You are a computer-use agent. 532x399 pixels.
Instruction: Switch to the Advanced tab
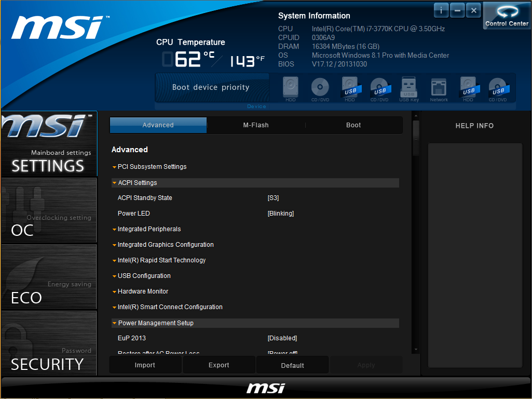point(158,125)
